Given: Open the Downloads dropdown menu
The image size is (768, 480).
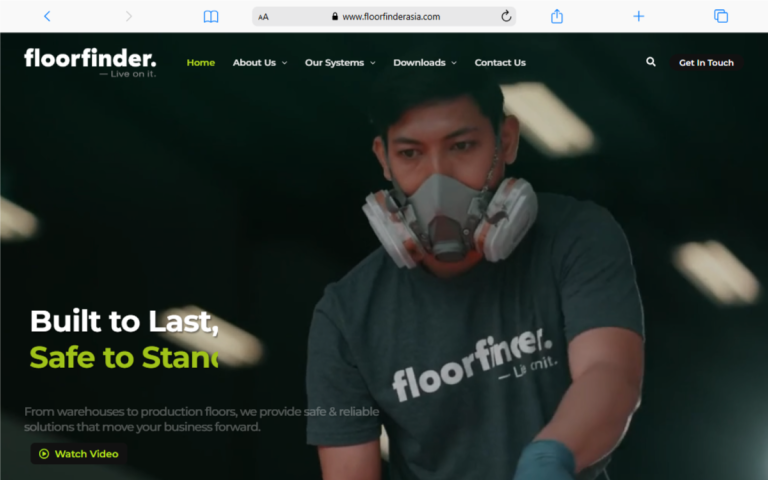Looking at the screenshot, I should coord(424,62).
